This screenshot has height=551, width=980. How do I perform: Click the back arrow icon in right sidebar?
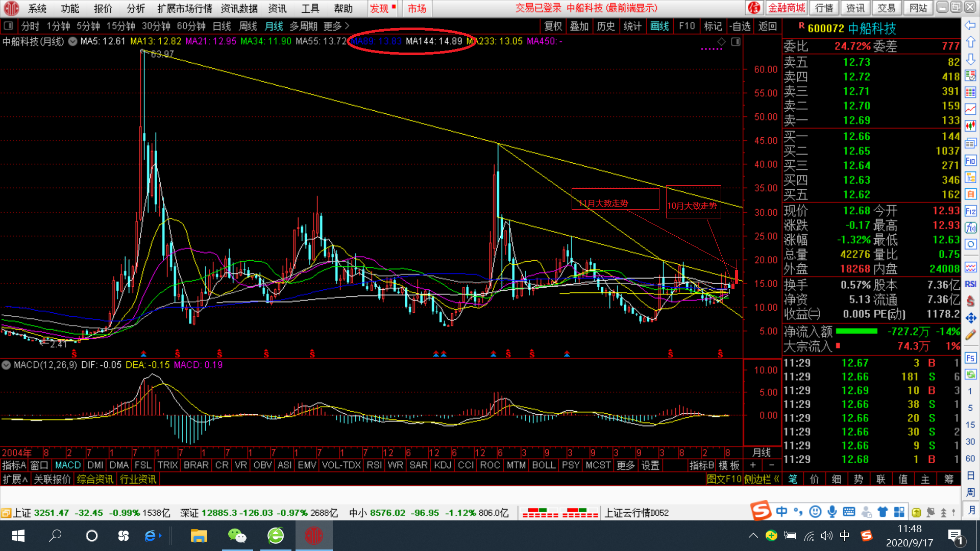970,26
